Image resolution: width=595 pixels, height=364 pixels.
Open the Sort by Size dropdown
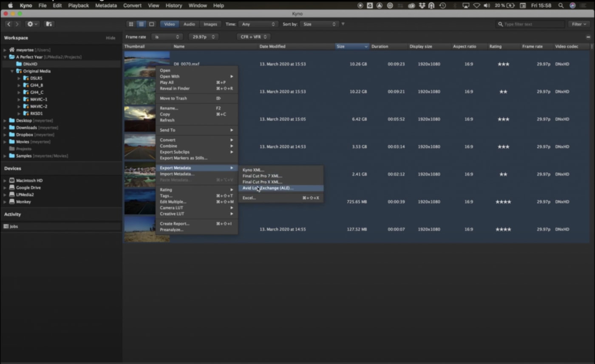click(319, 24)
